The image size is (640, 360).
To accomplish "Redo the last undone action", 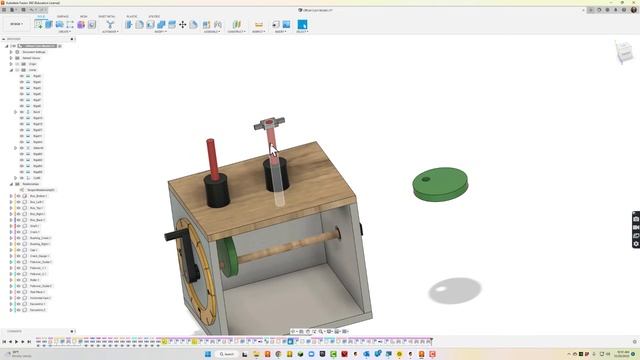I will 42,10.
